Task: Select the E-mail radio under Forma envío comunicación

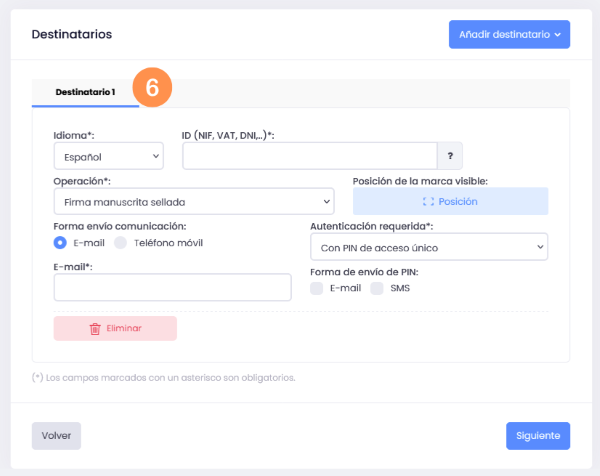Action: click(60, 243)
